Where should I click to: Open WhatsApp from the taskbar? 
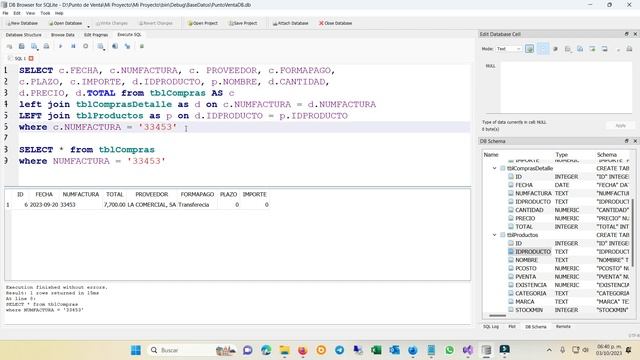click(x=449, y=350)
